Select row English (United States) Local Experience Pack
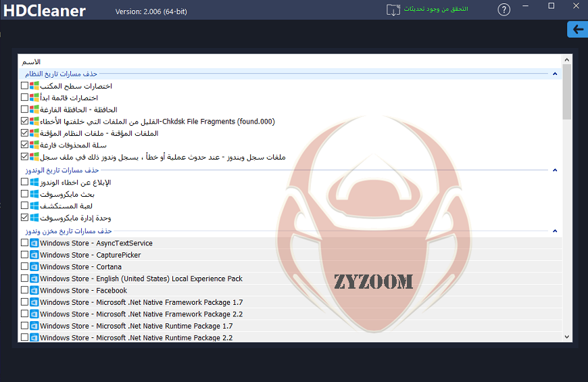The height and width of the screenshot is (382, 588). coord(290,279)
